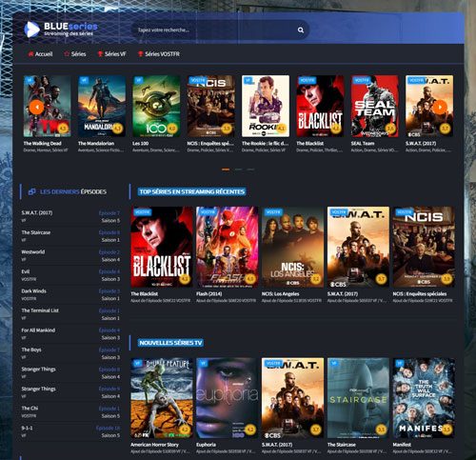Click the Accueil home icon
Image resolution: width=476 pixels, height=460 pixels.
30,54
